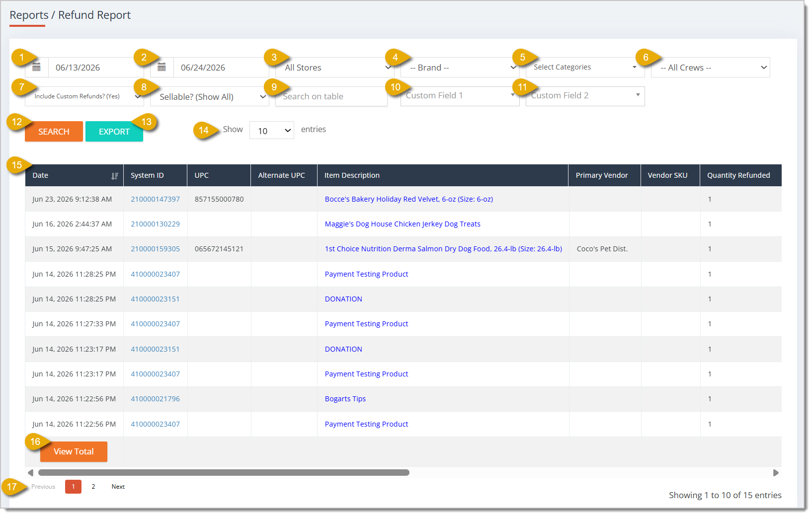Open System ID 410000021796 link

[155, 399]
